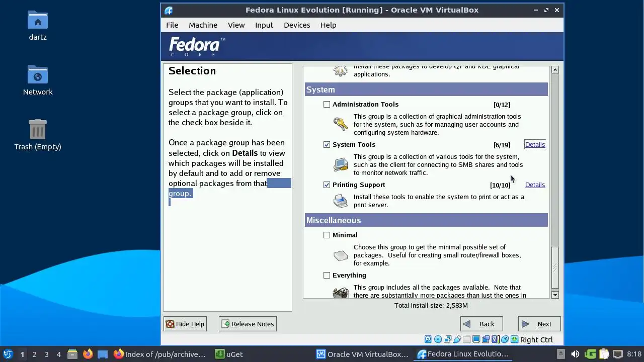The image size is (644, 362).
Task: Open the network tray icon
Action: [x=618, y=354]
